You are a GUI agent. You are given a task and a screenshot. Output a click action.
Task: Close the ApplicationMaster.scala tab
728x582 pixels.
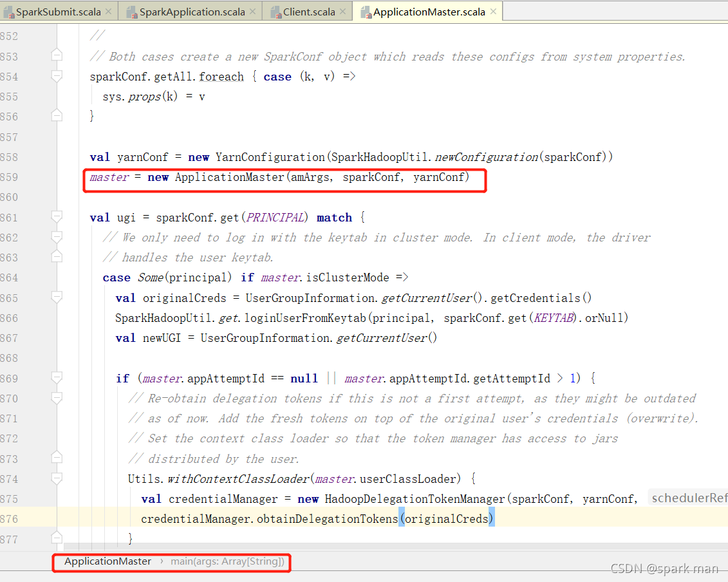pyautogui.click(x=494, y=12)
